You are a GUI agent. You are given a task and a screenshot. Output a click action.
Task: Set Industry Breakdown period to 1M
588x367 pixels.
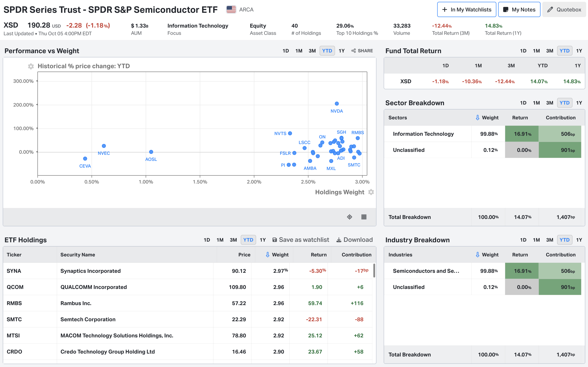tap(536, 240)
